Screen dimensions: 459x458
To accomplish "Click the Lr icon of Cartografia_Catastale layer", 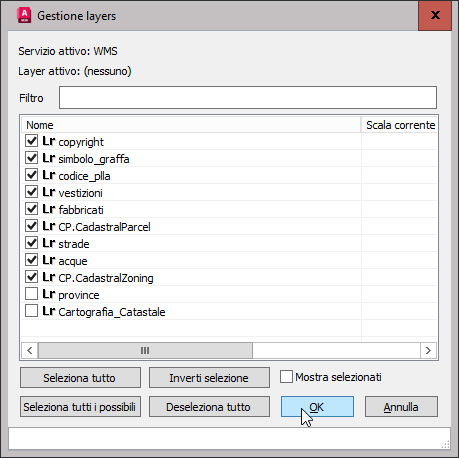I will (49, 311).
